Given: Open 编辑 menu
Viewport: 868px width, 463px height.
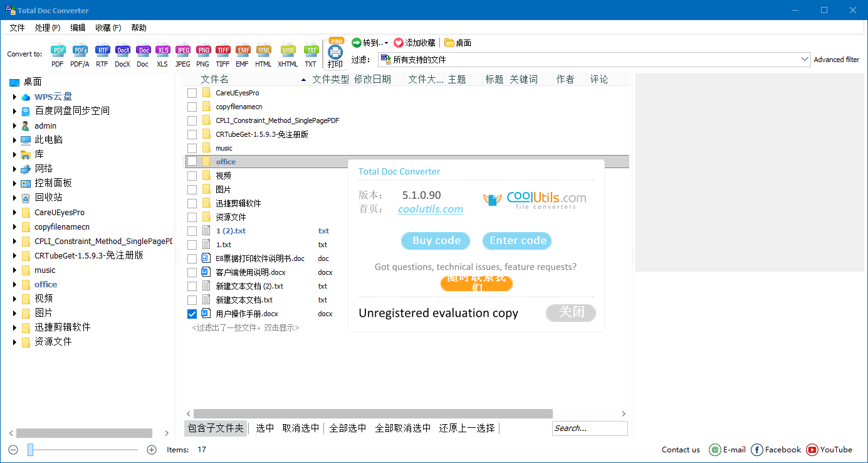Looking at the screenshot, I should [78, 28].
